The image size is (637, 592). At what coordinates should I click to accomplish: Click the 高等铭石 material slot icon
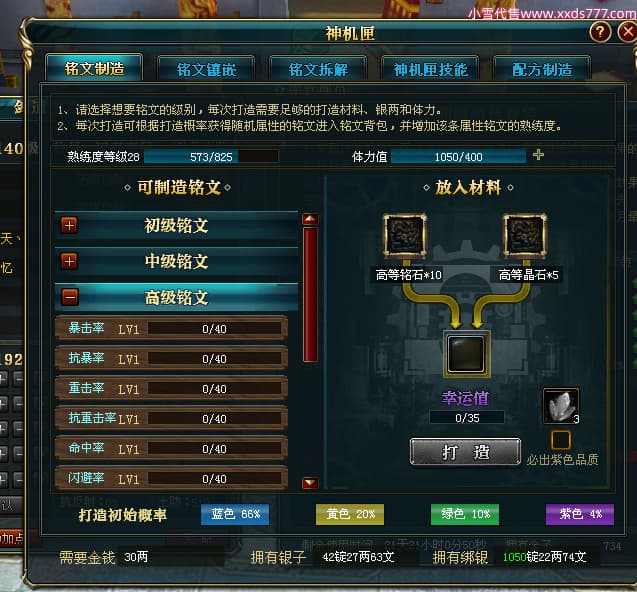pos(405,236)
